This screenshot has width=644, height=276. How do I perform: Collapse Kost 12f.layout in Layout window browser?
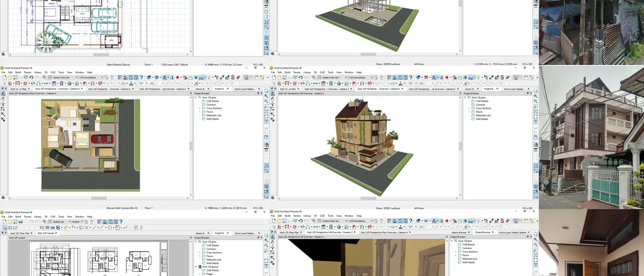click(x=195, y=267)
